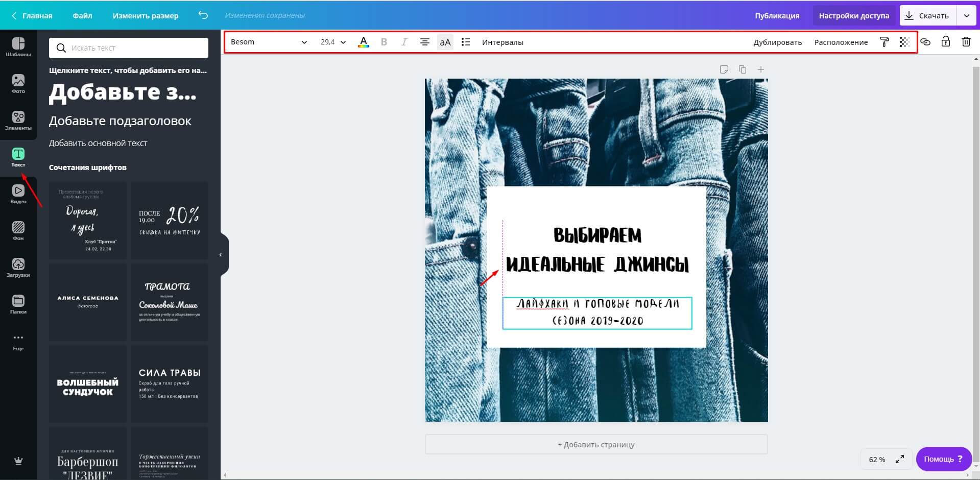
Task: Add notes to the page icon
Action: click(724, 69)
